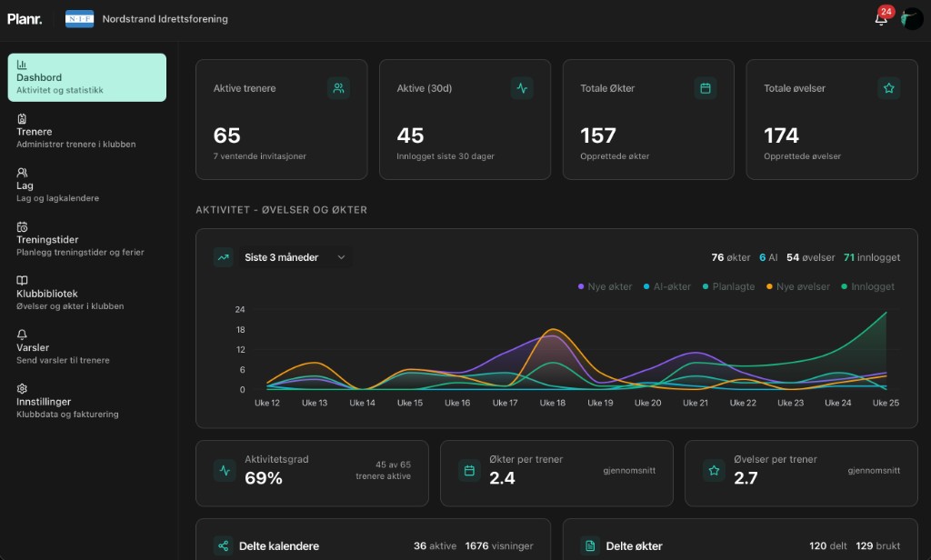Open the Totale øvelser stat card

(x=832, y=119)
